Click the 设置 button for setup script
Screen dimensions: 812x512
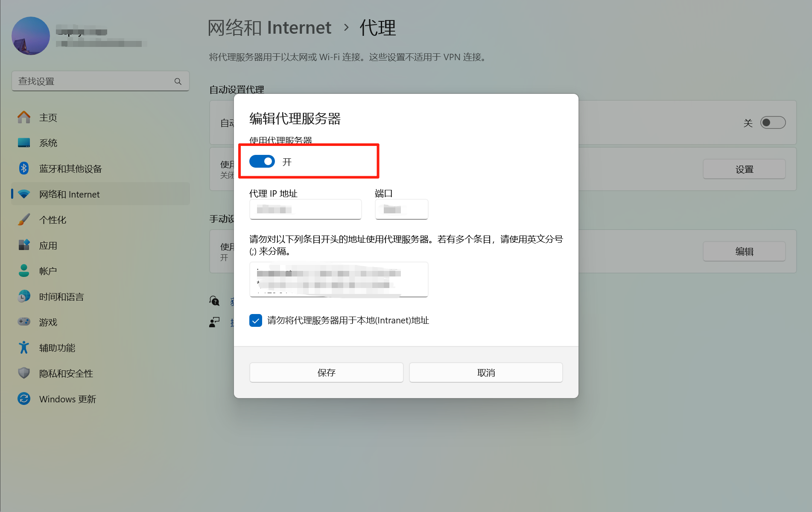tap(744, 169)
